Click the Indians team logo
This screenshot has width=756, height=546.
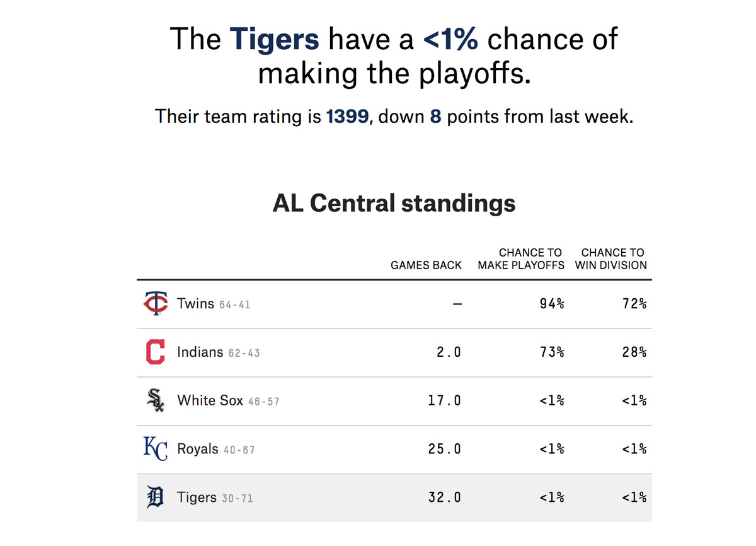click(155, 352)
